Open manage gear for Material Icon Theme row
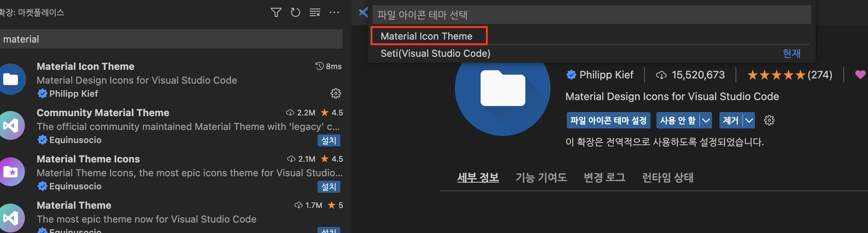Viewport: 868px width, 233px height. [x=335, y=93]
